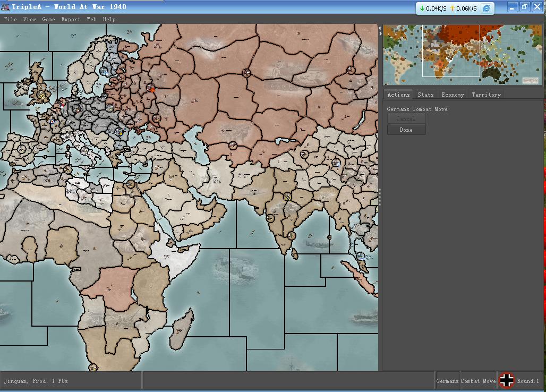Screen dimensions: 546x392
Task: Click the "TripleA - World At War 1940" title
Action: pos(69,6)
